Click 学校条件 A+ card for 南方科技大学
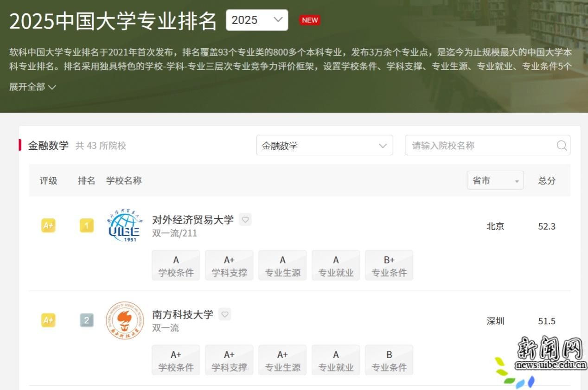This screenshot has width=588, height=390. 176,360
